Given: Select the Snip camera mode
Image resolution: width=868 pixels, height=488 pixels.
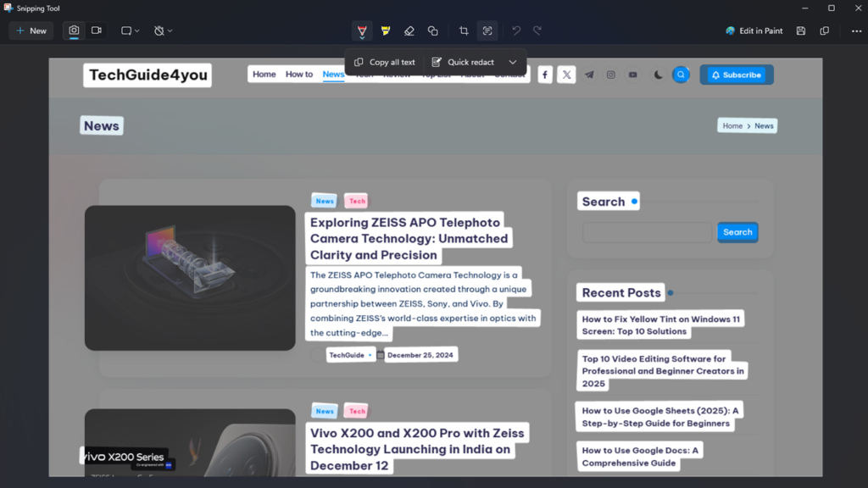Looking at the screenshot, I should tap(74, 31).
